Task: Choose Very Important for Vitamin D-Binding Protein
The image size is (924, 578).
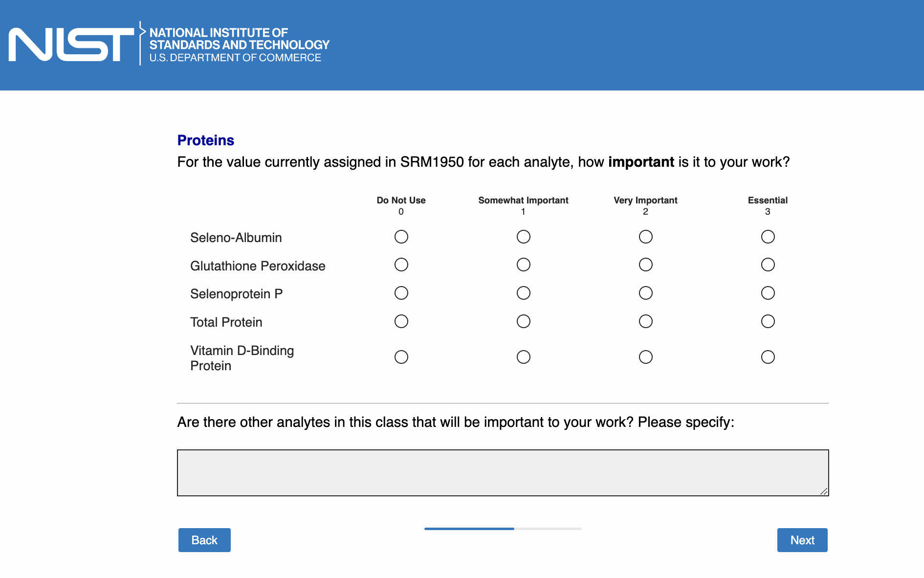Action: tap(645, 357)
